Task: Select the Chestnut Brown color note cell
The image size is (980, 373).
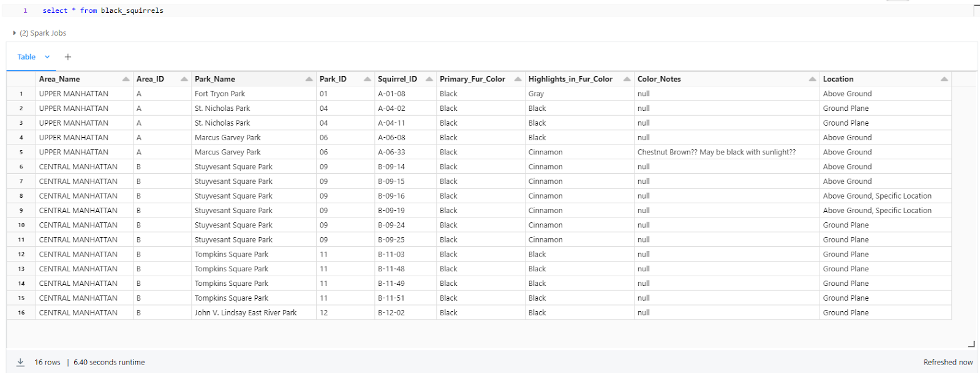Action: pos(727,152)
